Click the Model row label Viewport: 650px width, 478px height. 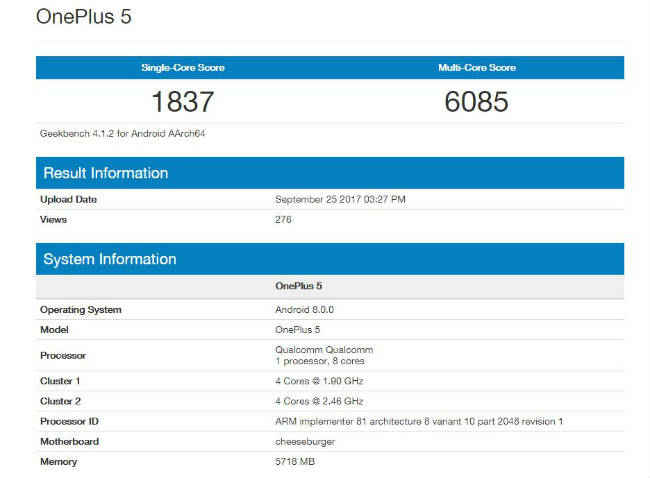click(54, 330)
